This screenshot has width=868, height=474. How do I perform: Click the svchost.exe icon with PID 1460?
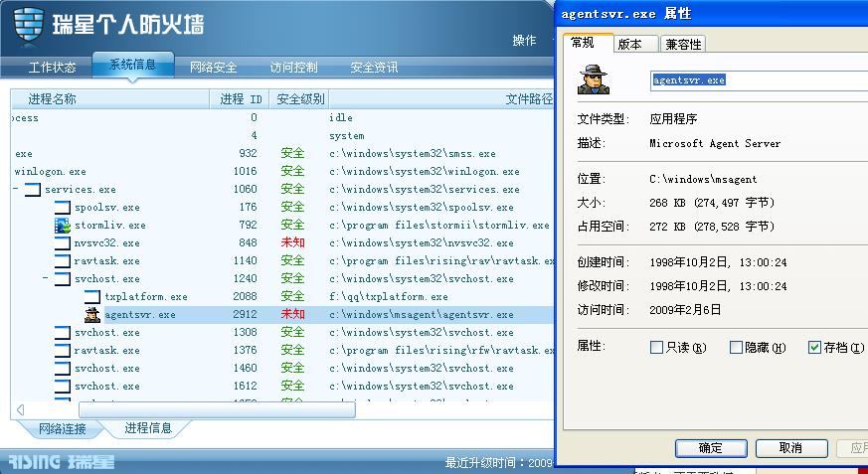coord(63,369)
